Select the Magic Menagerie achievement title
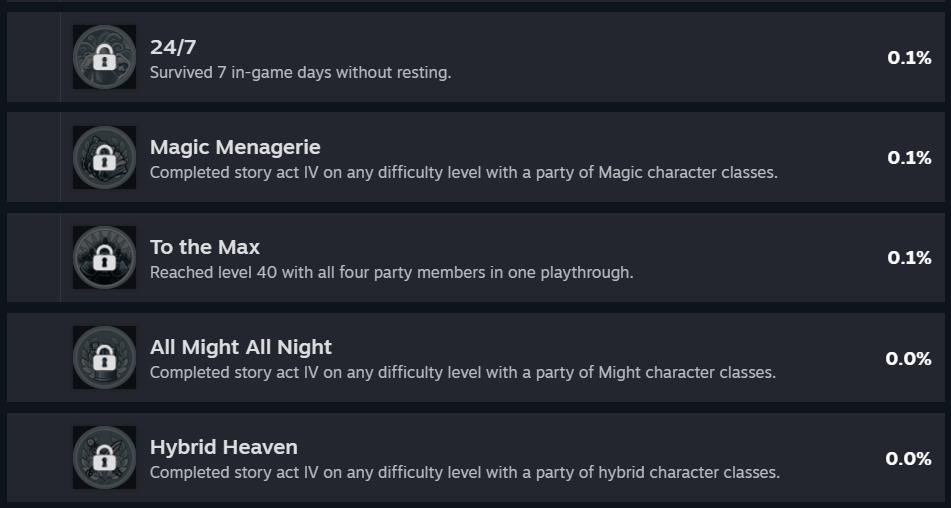This screenshot has height=508, width=951. tap(235, 147)
